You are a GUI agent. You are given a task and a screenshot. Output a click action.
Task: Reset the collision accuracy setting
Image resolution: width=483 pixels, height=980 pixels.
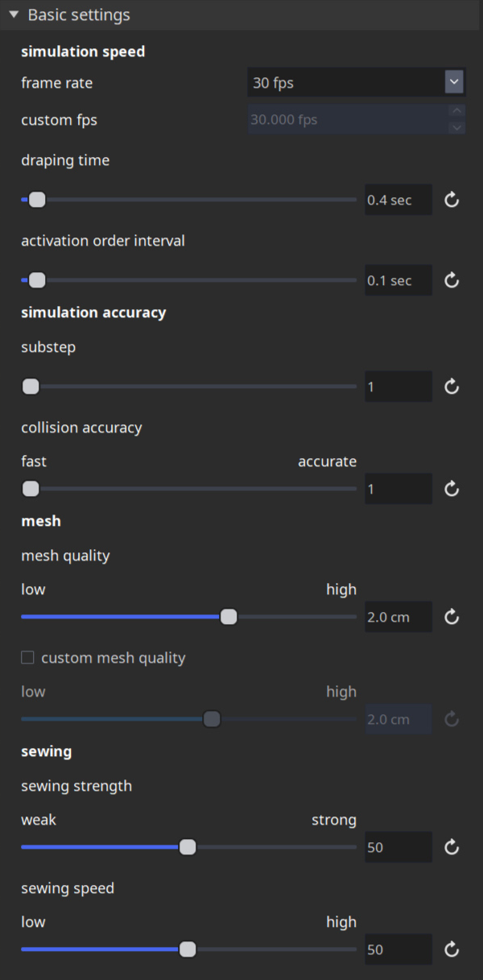point(451,489)
